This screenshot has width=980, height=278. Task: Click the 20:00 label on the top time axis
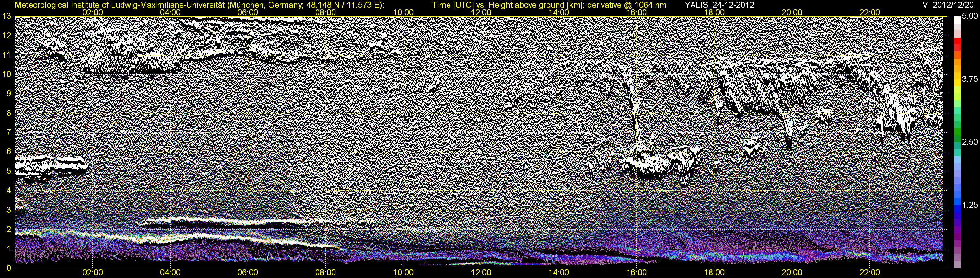point(792,12)
